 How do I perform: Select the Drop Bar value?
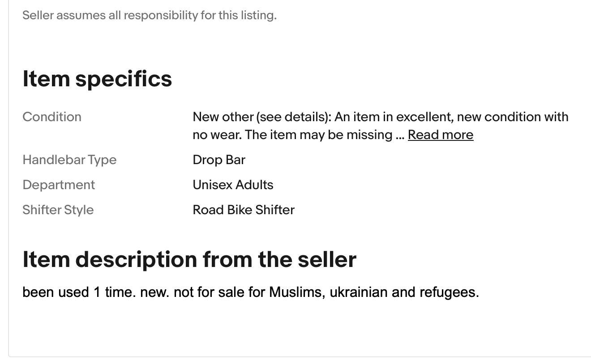click(219, 160)
